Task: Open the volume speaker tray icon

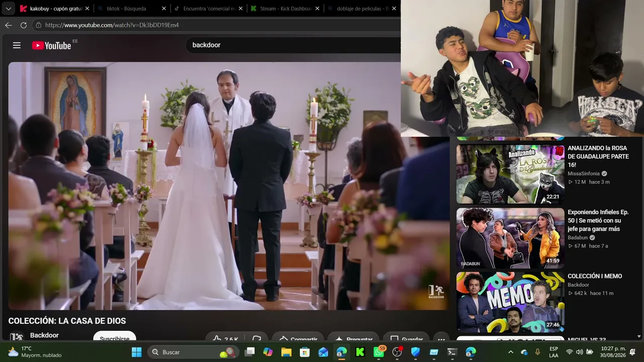Action: (579, 352)
